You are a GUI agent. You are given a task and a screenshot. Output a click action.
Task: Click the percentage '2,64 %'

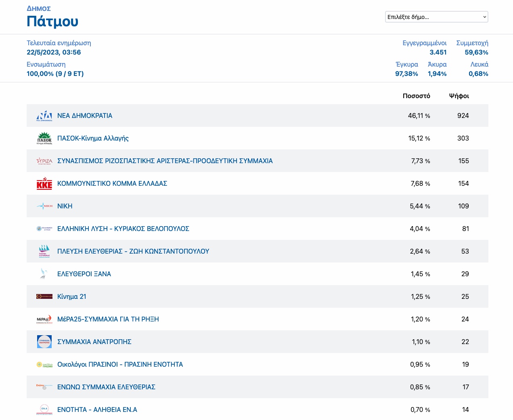420,251
